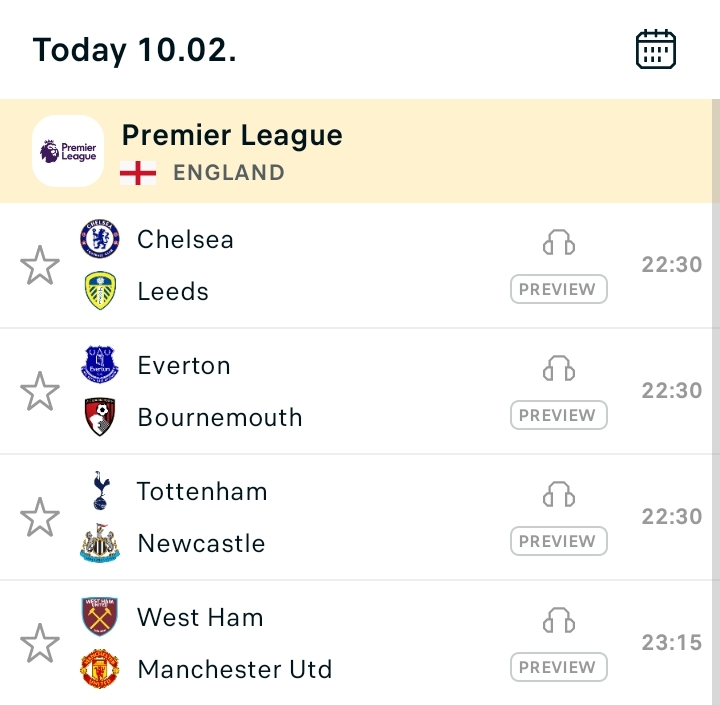Add Tottenham vs Newcastle to favorites
Image resolution: width=720 pixels, height=705 pixels.
point(40,518)
